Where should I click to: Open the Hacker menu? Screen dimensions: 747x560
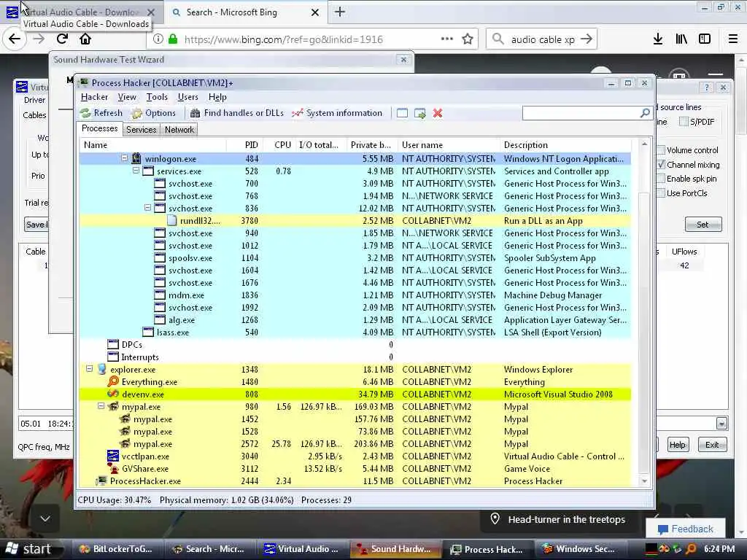click(x=94, y=97)
